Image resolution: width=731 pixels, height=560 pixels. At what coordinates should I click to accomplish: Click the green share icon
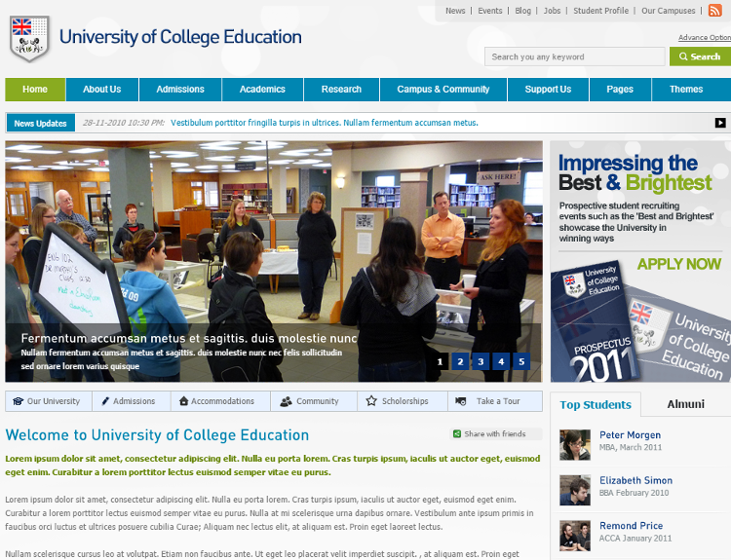pos(457,433)
